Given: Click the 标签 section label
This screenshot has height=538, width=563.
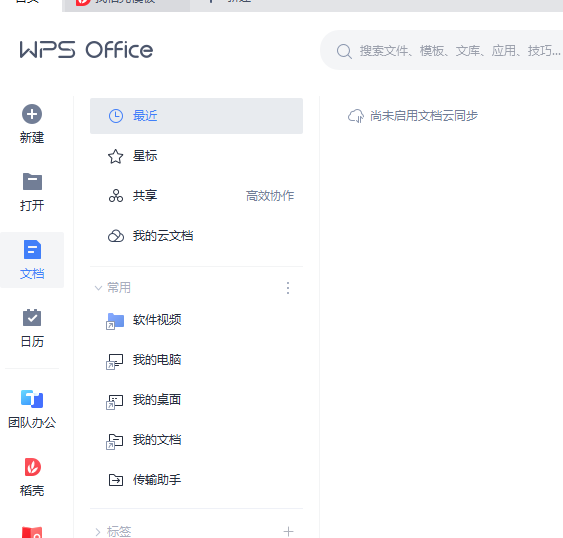Looking at the screenshot, I should point(119,532).
